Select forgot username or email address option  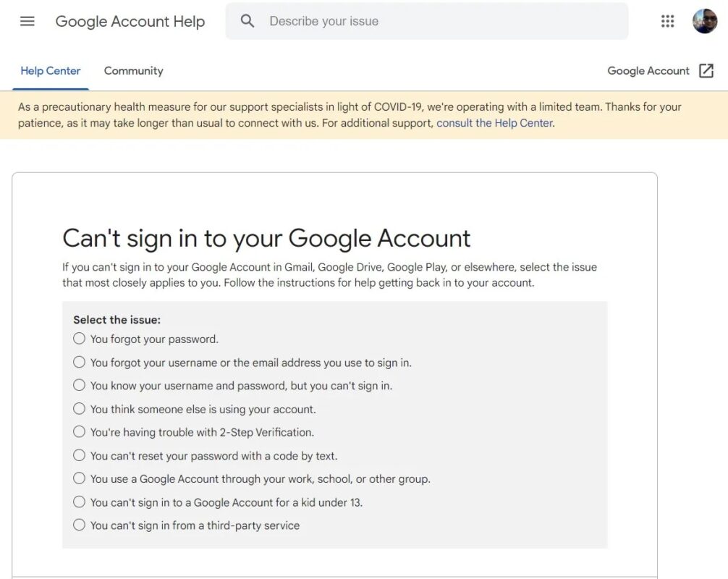click(79, 362)
